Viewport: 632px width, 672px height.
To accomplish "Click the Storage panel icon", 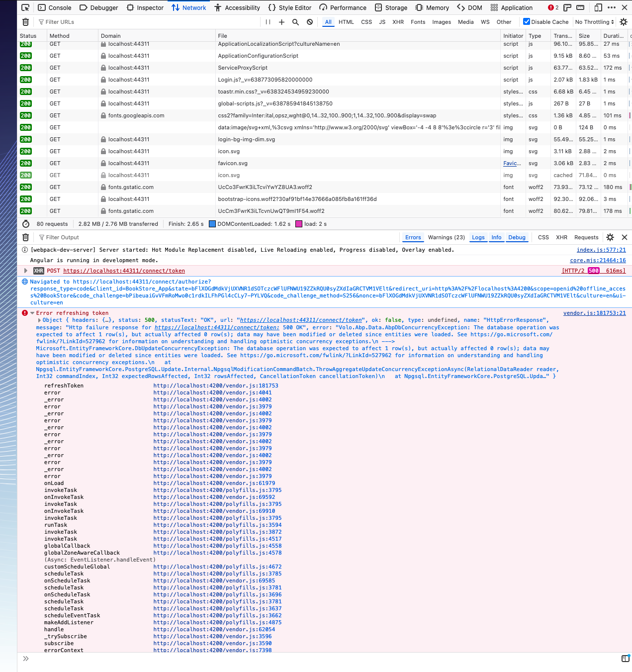I will tap(378, 7).
